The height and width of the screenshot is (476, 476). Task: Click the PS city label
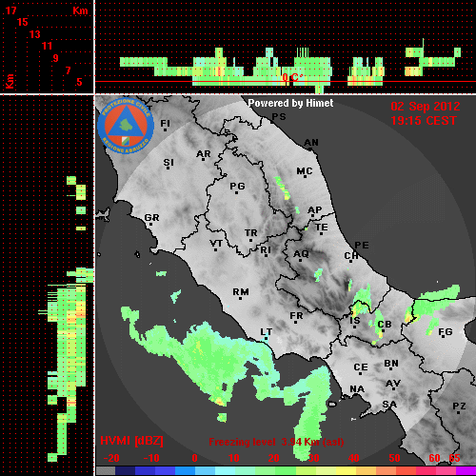(279, 117)
